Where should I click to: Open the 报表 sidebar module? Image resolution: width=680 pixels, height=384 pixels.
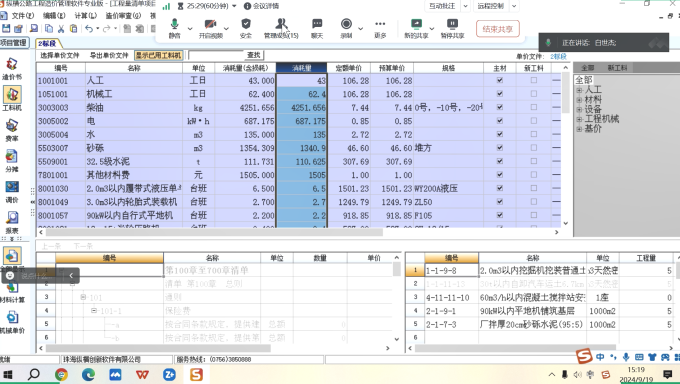(12, 222)
